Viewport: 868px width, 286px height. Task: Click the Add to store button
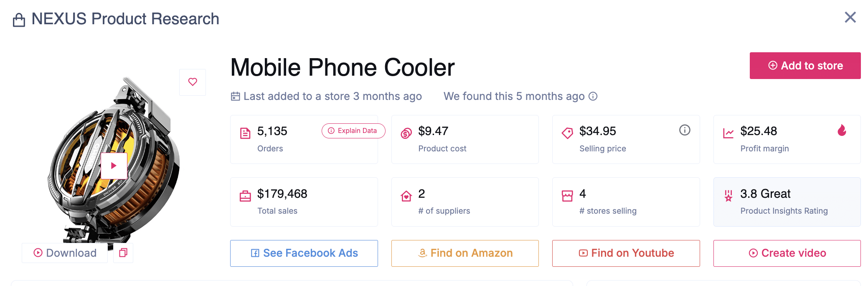pos(805,66)
